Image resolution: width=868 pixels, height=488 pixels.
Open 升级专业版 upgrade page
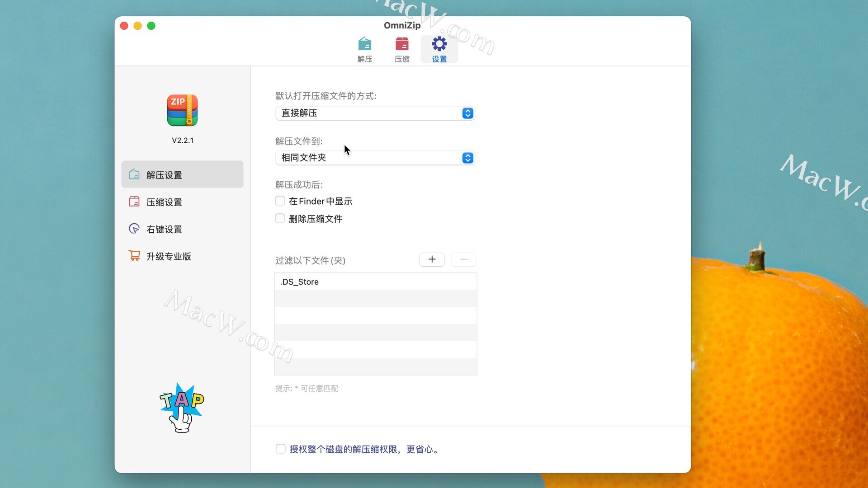coord(182,256)
